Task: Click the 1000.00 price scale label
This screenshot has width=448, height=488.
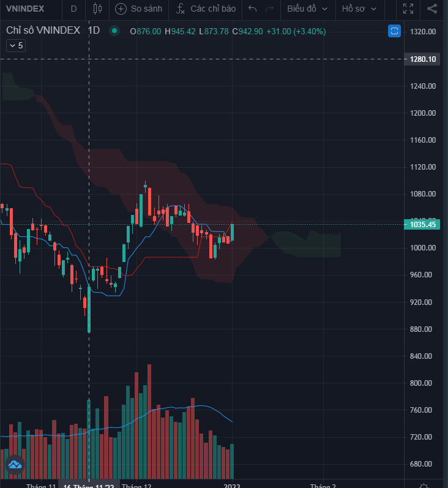Action: (x=423, y=248)
